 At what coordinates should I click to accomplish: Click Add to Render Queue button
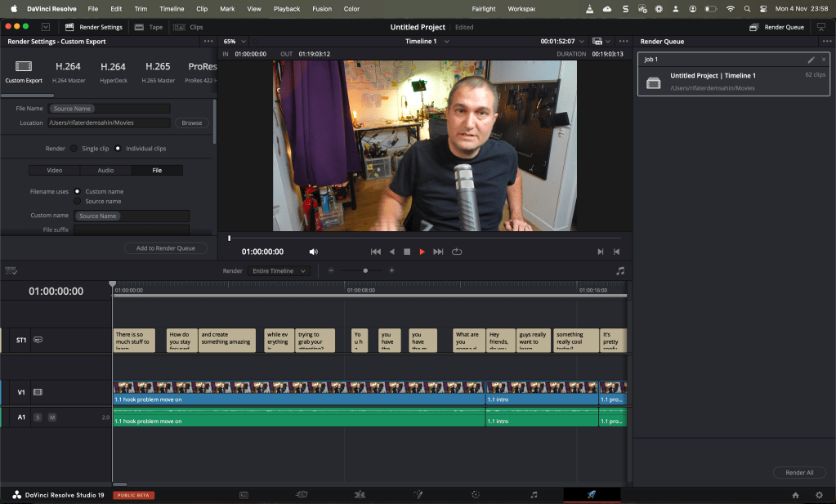[x=166, y=248]
